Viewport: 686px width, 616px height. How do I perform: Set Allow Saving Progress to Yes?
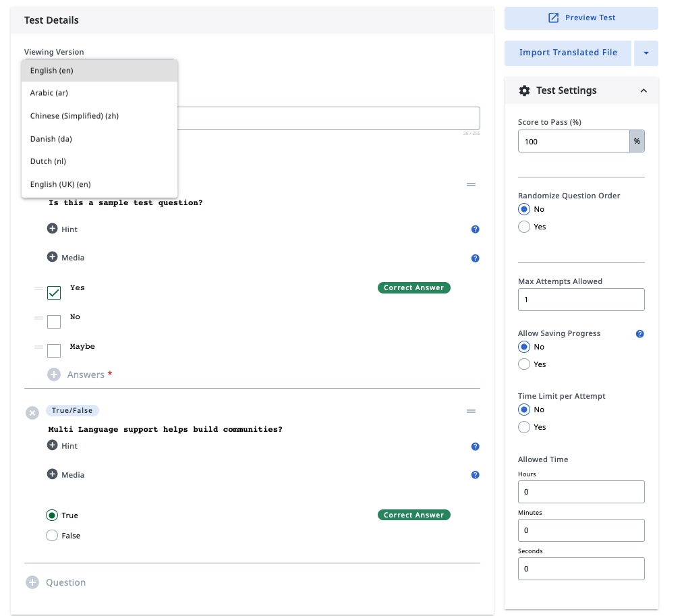524,364
